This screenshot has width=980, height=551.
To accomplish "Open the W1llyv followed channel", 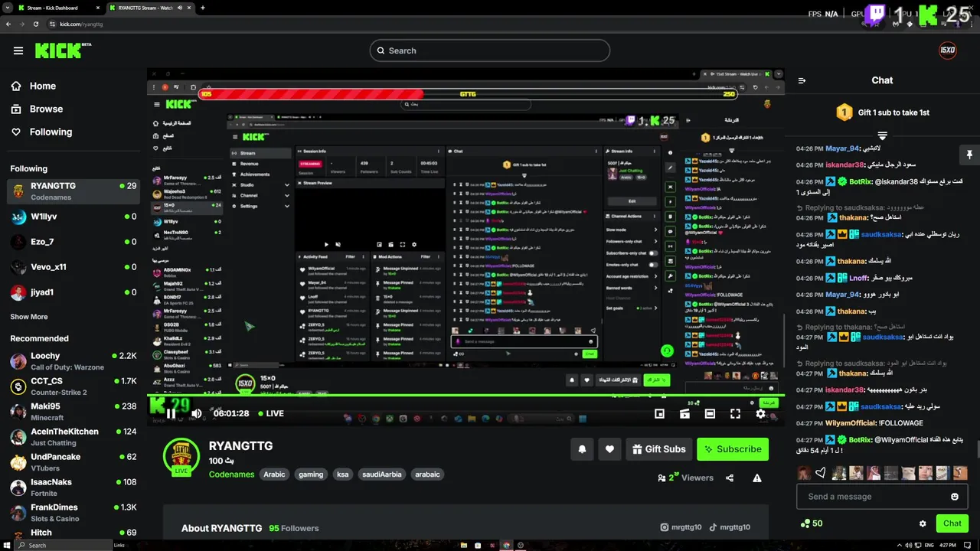I will click(73, 217).
